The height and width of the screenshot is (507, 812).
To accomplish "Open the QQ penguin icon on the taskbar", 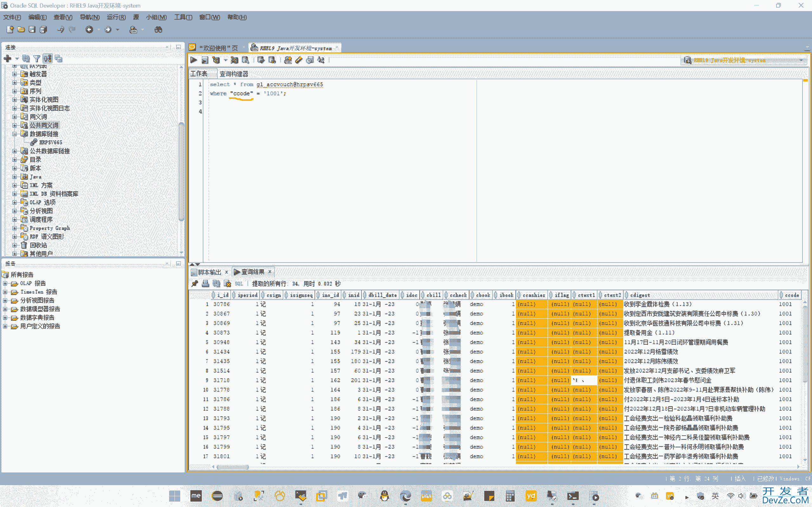I will 384,496.
